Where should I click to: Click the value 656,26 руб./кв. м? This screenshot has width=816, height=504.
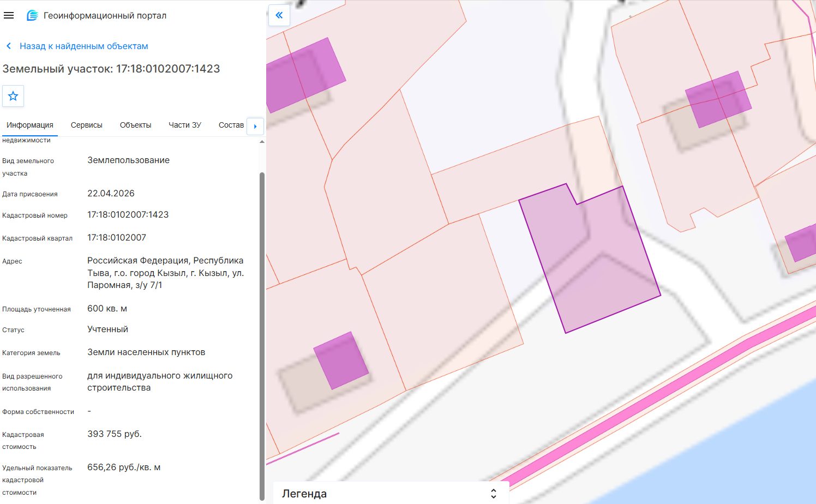(x=124, y=467)
